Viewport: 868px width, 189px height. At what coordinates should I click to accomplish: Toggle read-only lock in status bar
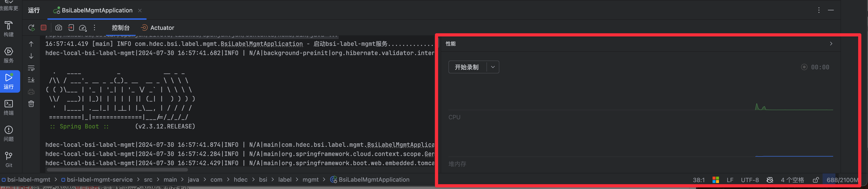816,180
